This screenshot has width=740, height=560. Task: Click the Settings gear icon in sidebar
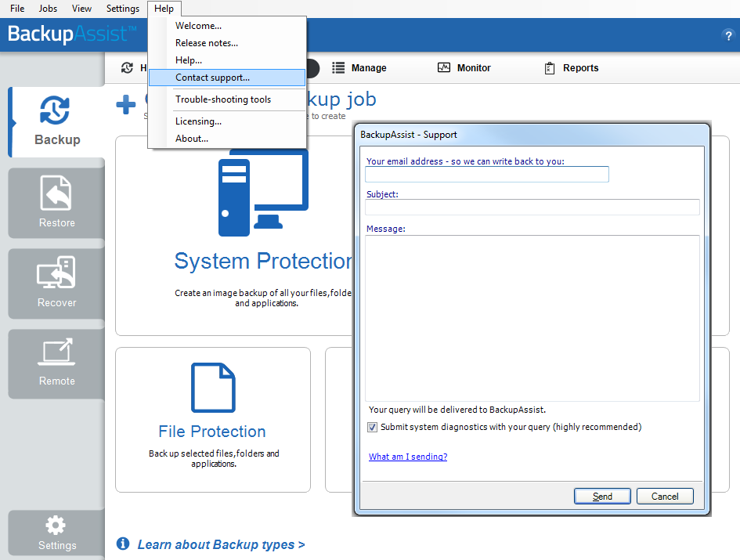56,525
